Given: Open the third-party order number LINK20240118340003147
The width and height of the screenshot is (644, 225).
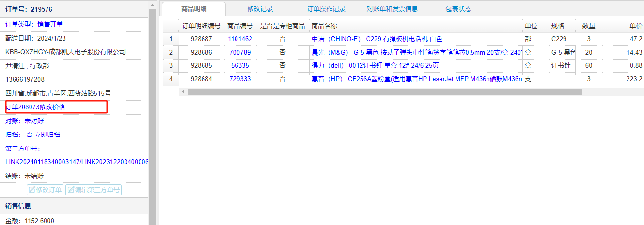Looking at the screenshot, I should tap(42, 162).
